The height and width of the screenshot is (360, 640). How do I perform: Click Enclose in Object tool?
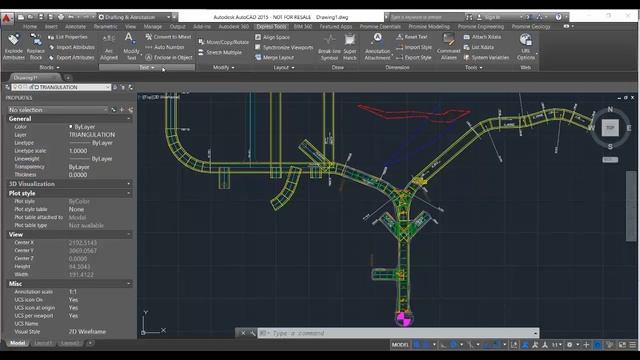pyautogui.click(x=169, y=58)
